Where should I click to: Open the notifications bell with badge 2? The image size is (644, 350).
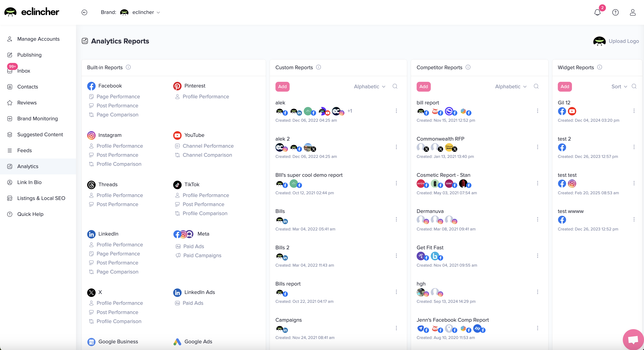[x=598, y=12]
